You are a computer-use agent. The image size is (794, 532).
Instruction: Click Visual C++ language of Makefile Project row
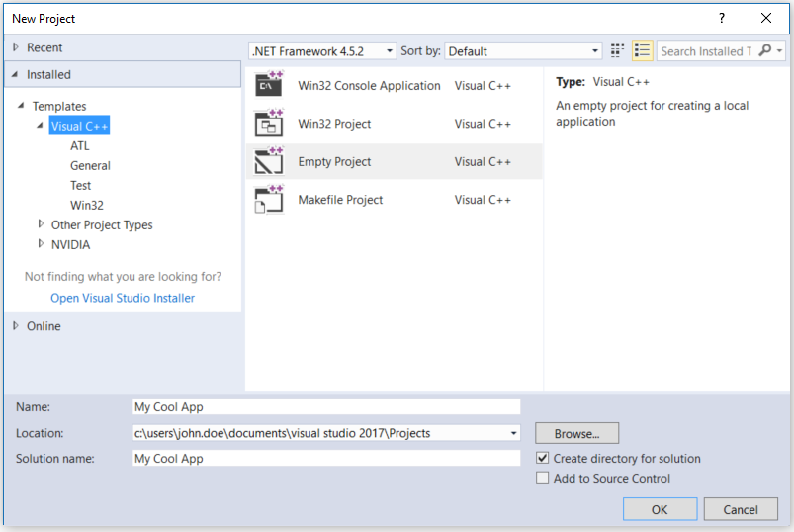click(483, 200)
